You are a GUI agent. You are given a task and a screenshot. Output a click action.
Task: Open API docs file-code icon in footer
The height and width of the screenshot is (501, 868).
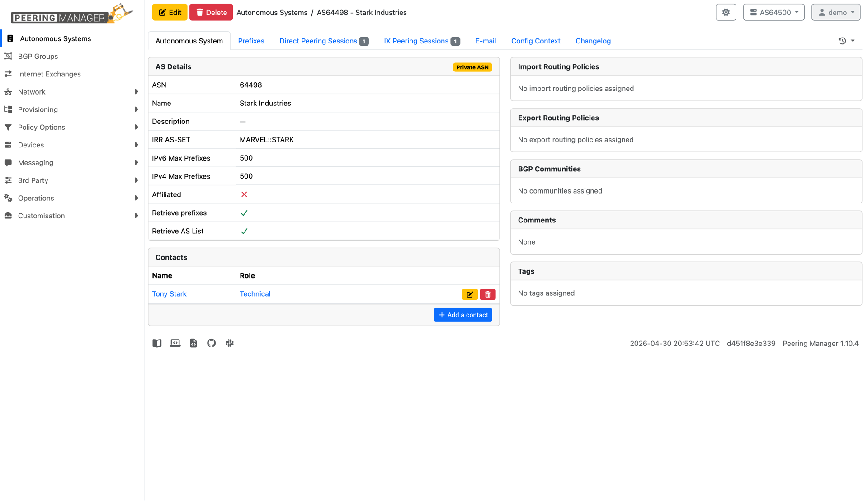pyautogui.click(x=193, y=343)
